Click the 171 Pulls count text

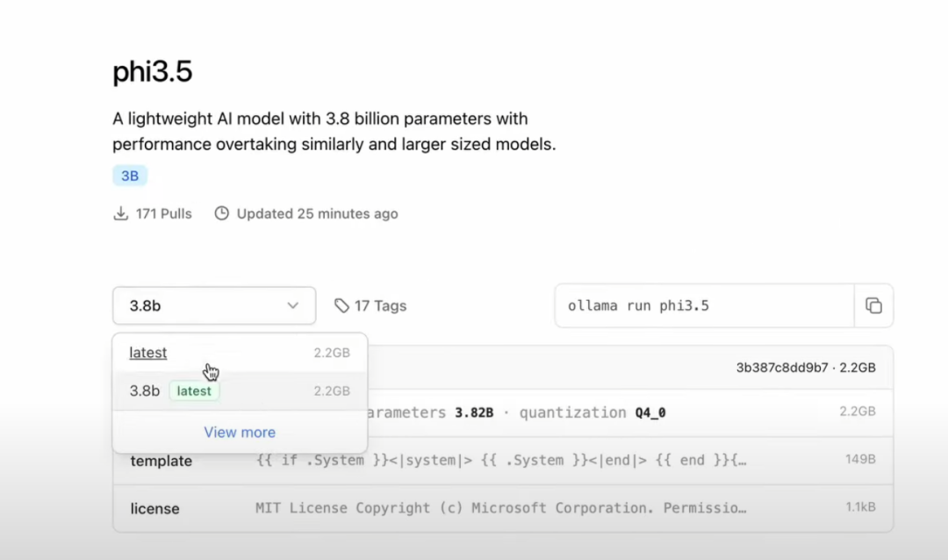163,213
